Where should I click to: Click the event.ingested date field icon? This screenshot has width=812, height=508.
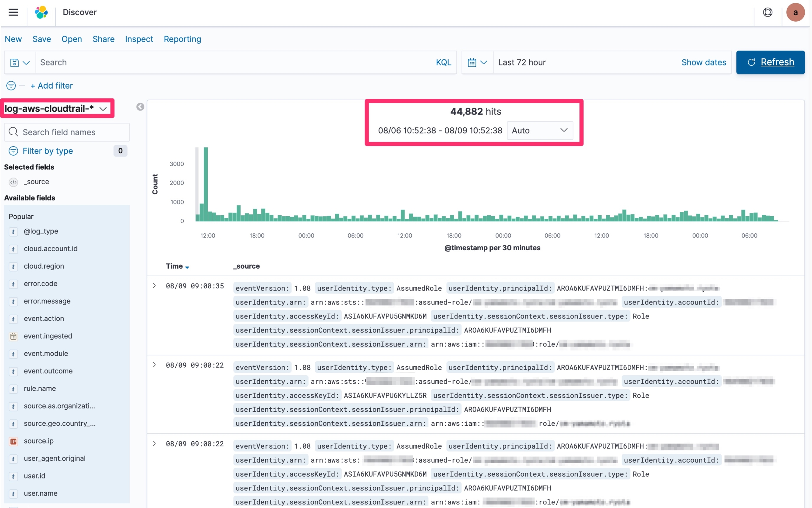(13, 336)
